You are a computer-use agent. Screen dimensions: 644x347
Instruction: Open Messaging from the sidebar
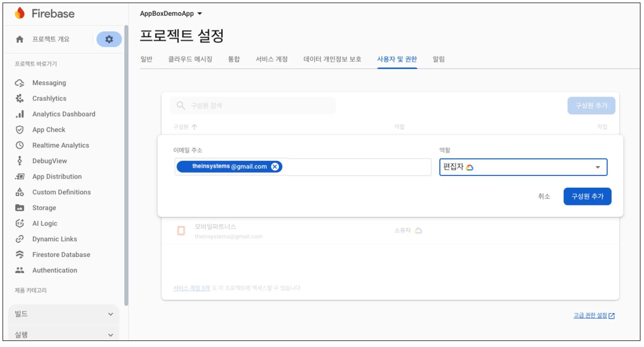coord(49,83)
